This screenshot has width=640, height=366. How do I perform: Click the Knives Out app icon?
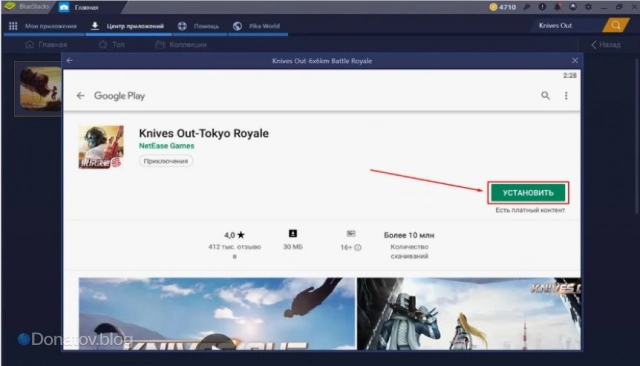pyautogui.click(x=101, y=147)
